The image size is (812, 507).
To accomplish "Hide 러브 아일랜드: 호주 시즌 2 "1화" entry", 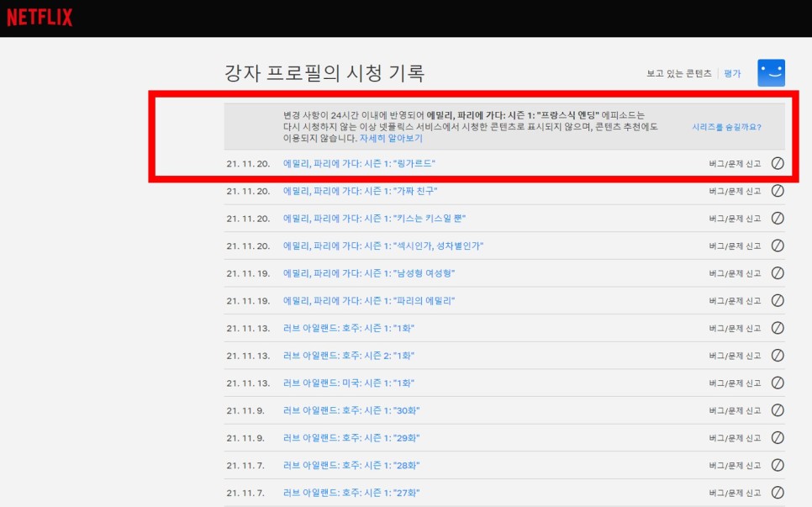I will click(x=778, y=356).
